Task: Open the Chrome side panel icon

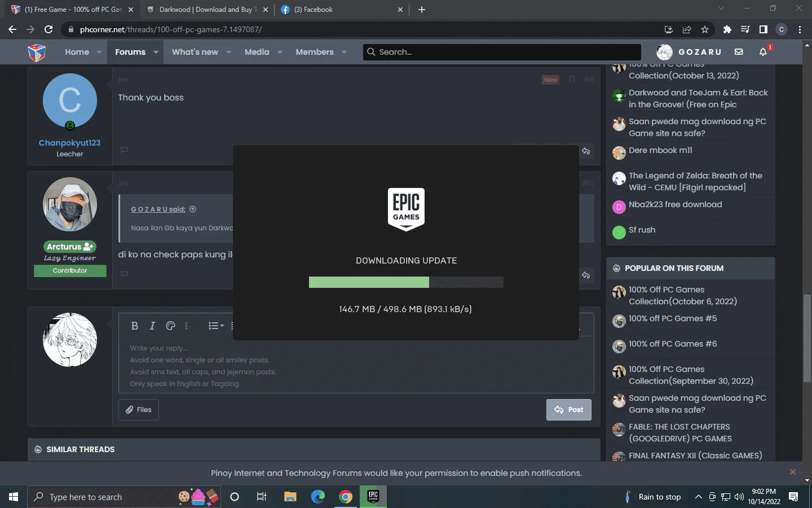Action: (x=763, y=29)
